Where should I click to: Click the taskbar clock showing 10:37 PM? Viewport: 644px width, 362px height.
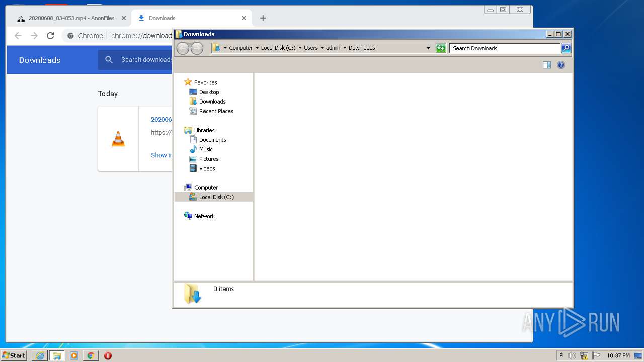[618, 355]
